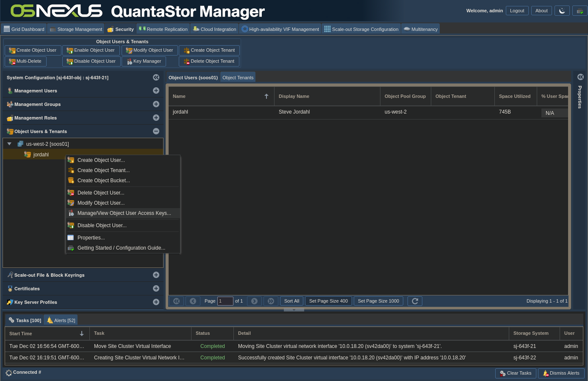588x381 pixels.
Task: Expand the Management Users section
Action: pos(156,91)
